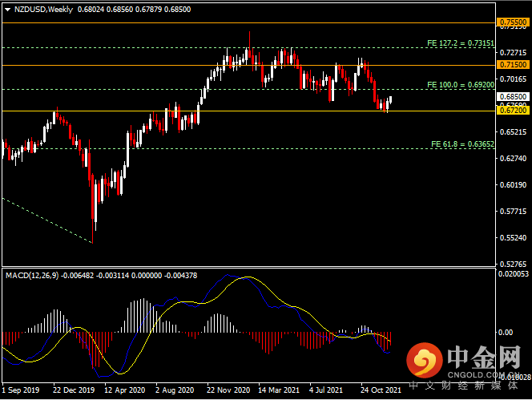Image resolution: width=532 pixels, height=400 pixels.
Task: Click the FE 100.0 = 0.69200 label
Action: (461, 85)
